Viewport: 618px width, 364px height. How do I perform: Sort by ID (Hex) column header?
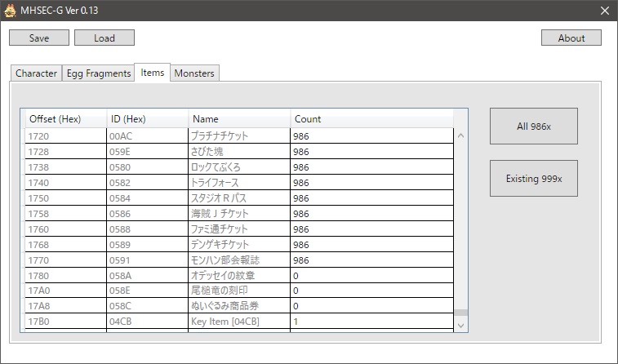click(148, 118)
